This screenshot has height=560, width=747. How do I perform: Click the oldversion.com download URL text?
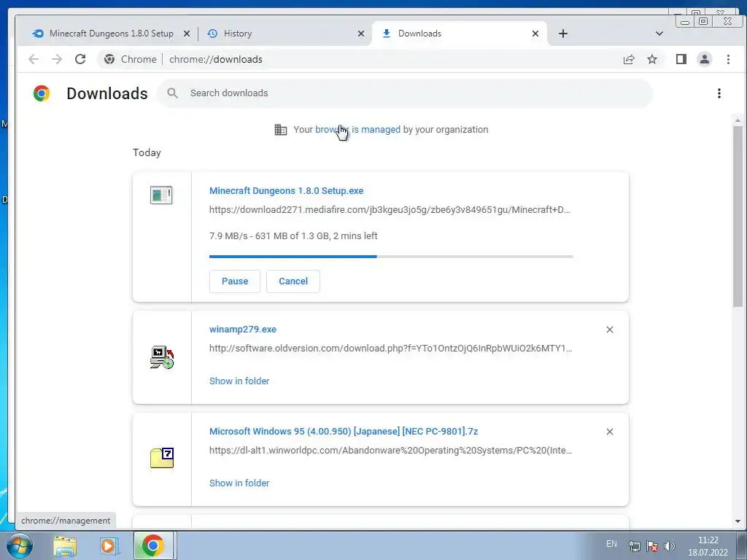point(391,348)
